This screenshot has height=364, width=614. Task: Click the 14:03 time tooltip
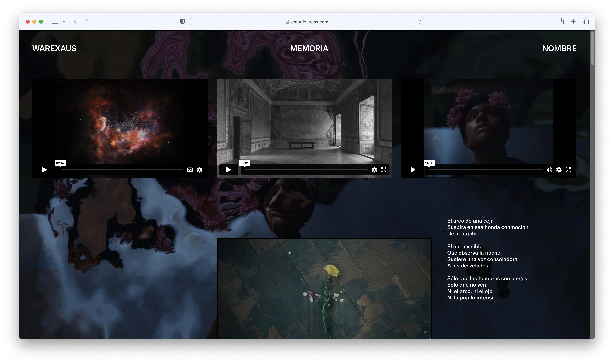[429, 163]
